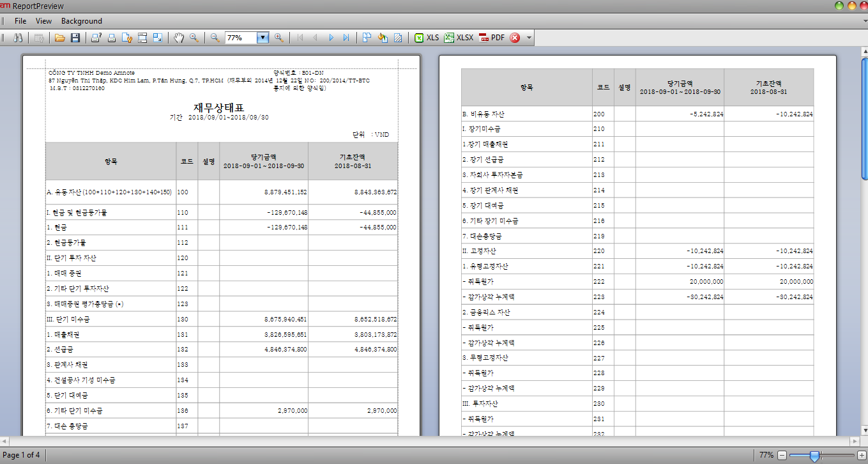Screen dimensions: 868x464
Task: Click the printer Quick Print icon
Action: coord(112,38)
